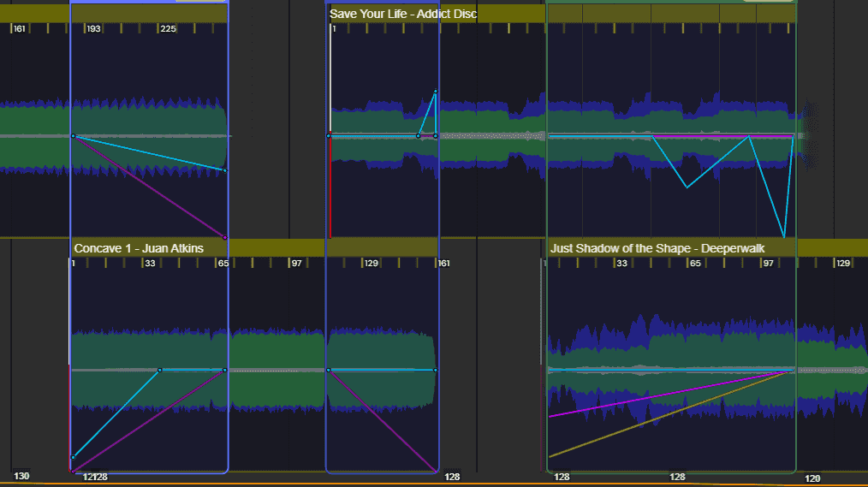This screenshot has width=868, height=487.
Task: Select beat marker 97 in the Concave 1 track
Action: pyautogui.click(x=296, y=264)
